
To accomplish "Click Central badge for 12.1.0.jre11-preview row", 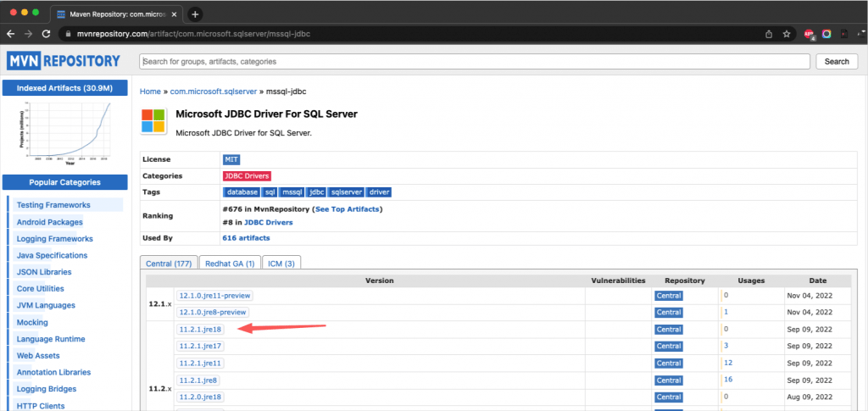I will coord(668,296).
